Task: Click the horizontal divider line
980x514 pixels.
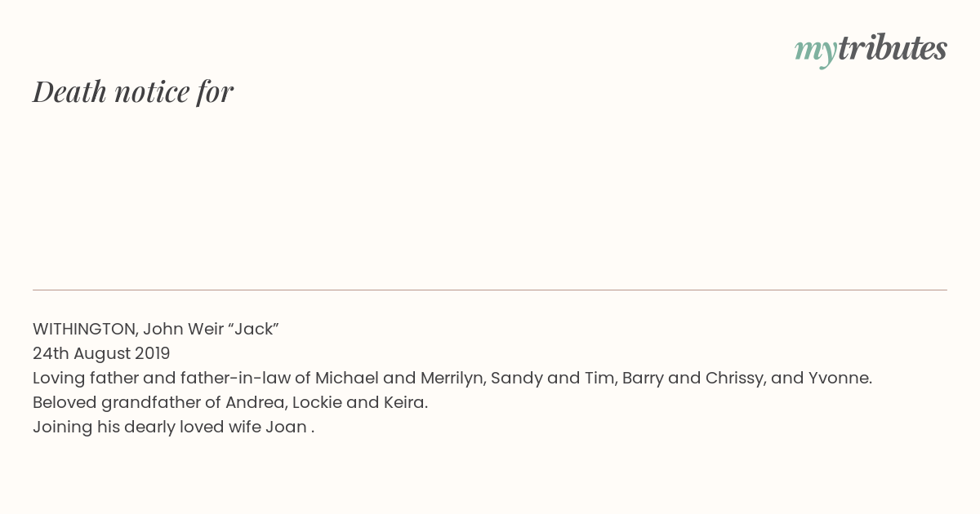Action: click(x=490, y=290)
